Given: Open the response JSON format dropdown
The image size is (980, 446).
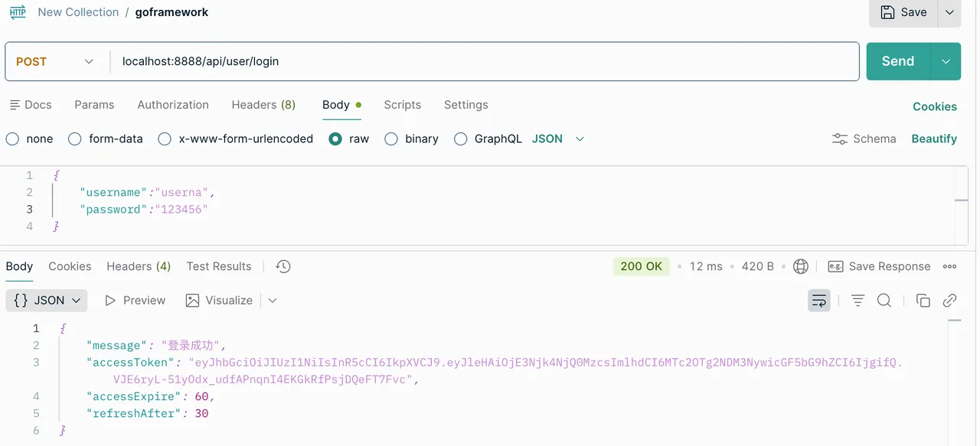Looking at the screenshot, I should click(x=47, y=301).
